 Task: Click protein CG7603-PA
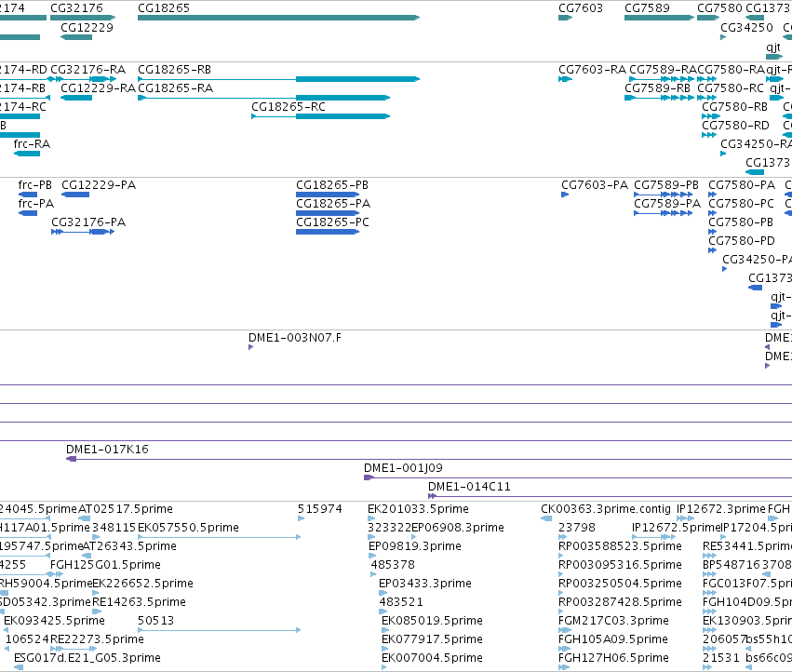tap(565, 195)
